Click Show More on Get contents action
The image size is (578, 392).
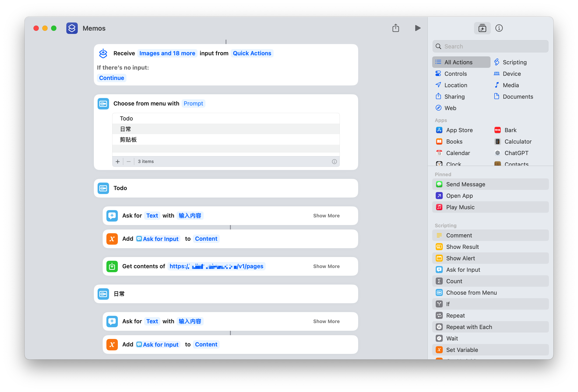pyautogui.click(x=326, y=266)
